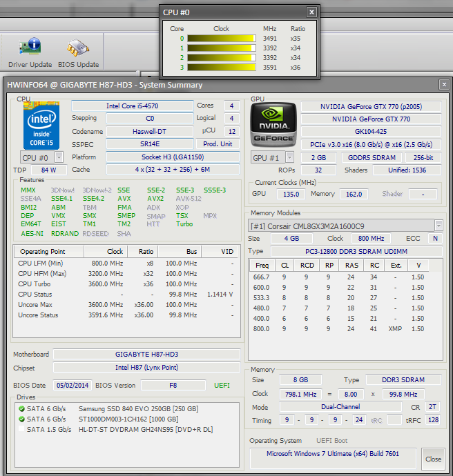Click the PCIe v3.0 x16 bus field

coord(371,144)
